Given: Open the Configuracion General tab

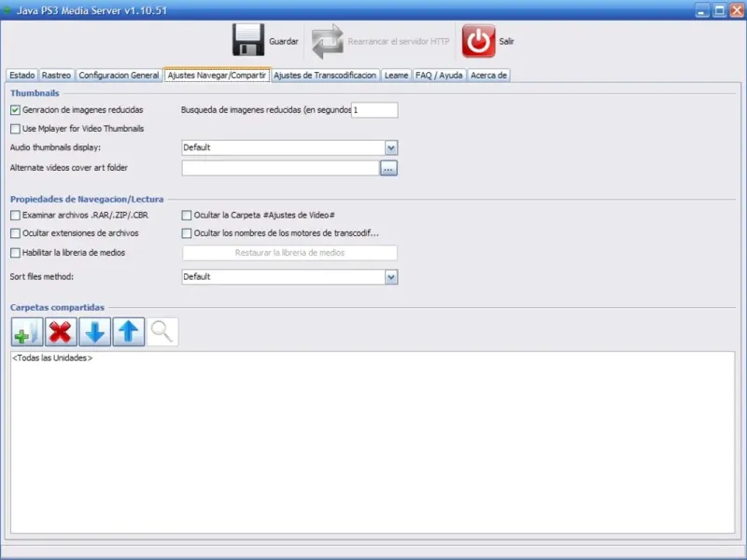Looking at the screenshot, I should click(x=119, y=76).
